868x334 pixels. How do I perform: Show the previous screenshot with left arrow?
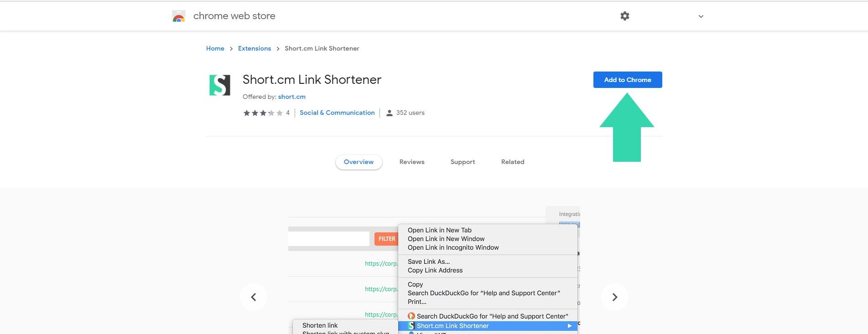coord(254,297)
